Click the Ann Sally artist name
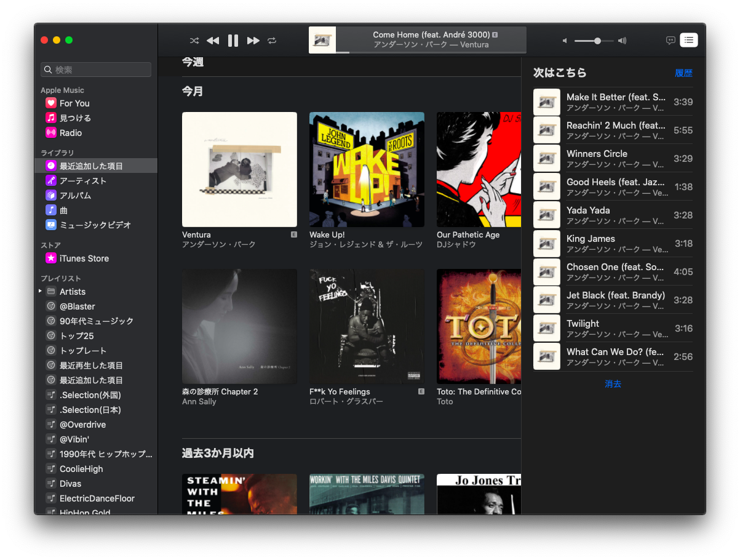Screen dimensions: 740x560 click(x=199, y=402)
